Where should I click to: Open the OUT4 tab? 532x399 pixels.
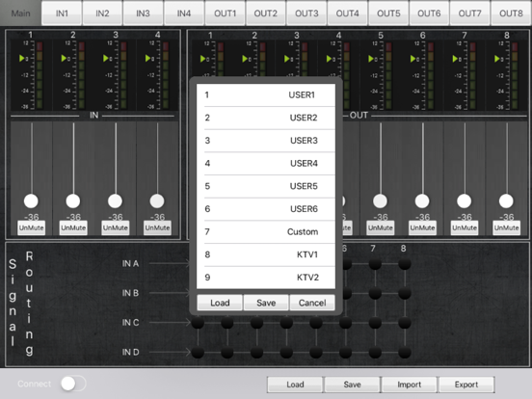pyautogui.click(x=347, y=13)
